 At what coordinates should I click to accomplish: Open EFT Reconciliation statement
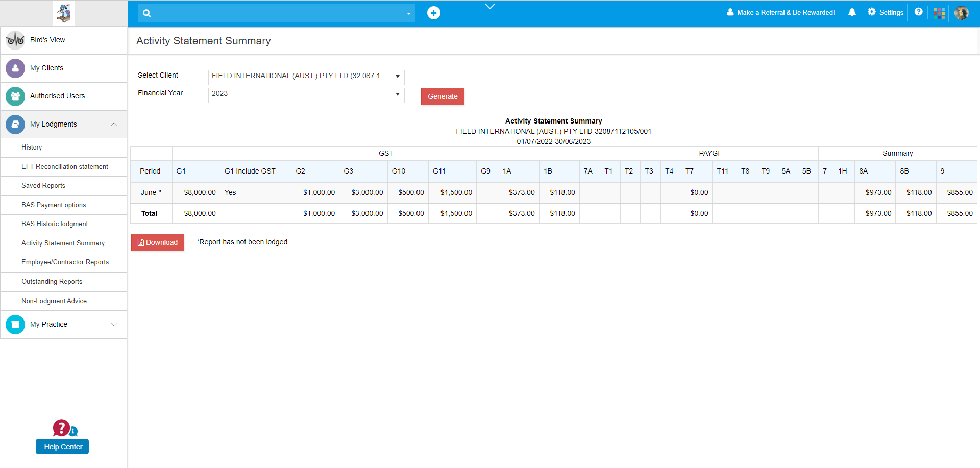point(65,167)
